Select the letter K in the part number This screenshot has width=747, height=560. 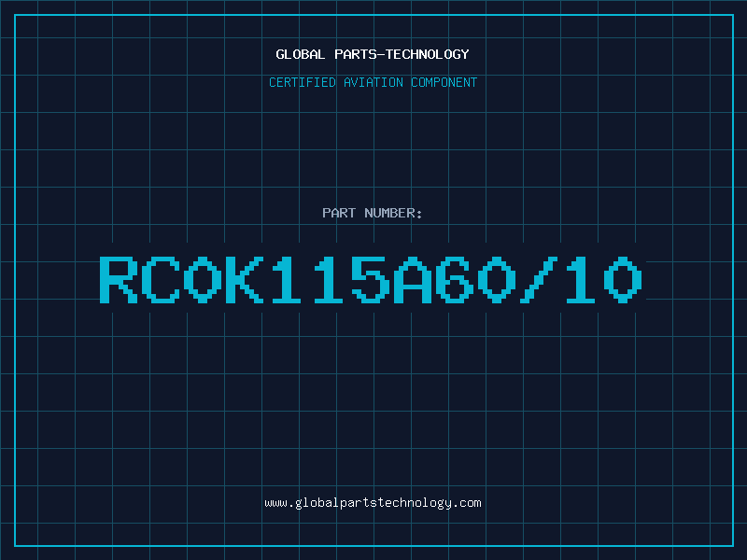(245, 279)
